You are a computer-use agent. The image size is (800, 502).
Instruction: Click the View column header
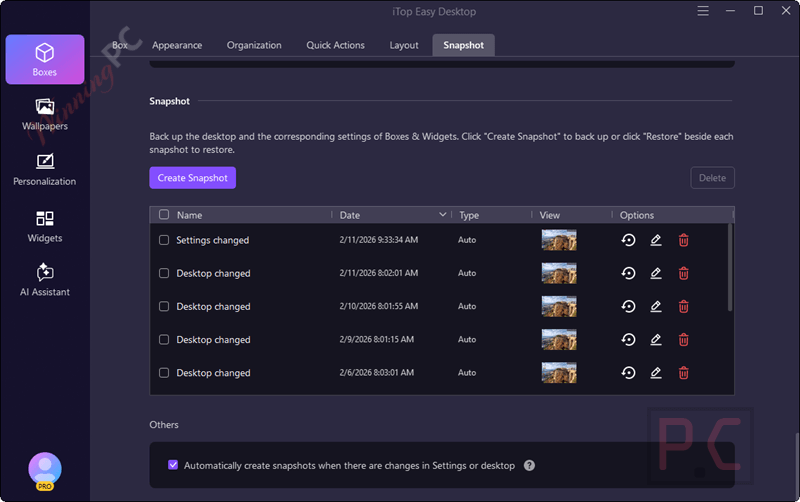(x=549, y=215)
